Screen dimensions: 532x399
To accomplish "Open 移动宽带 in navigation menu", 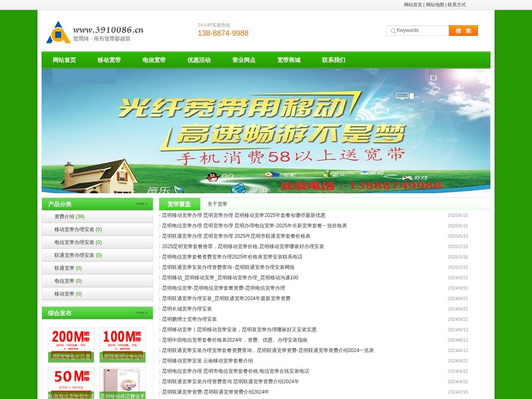I will coord(109,60).
